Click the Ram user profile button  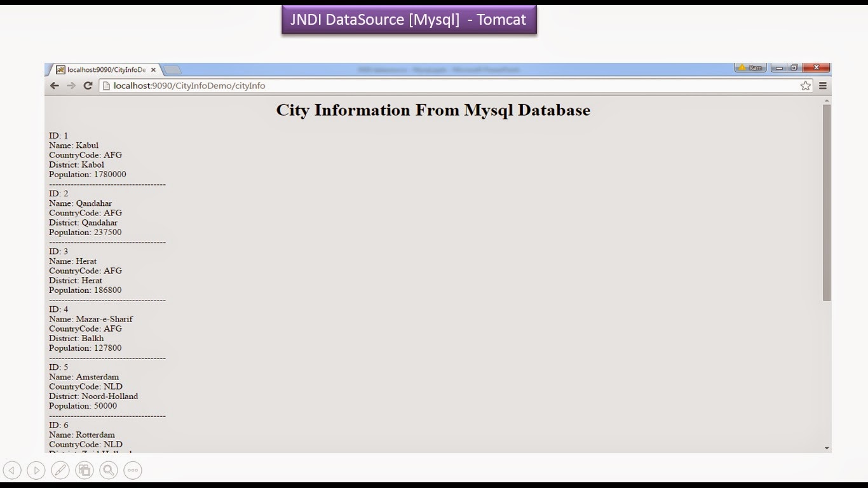click(750, 67)
